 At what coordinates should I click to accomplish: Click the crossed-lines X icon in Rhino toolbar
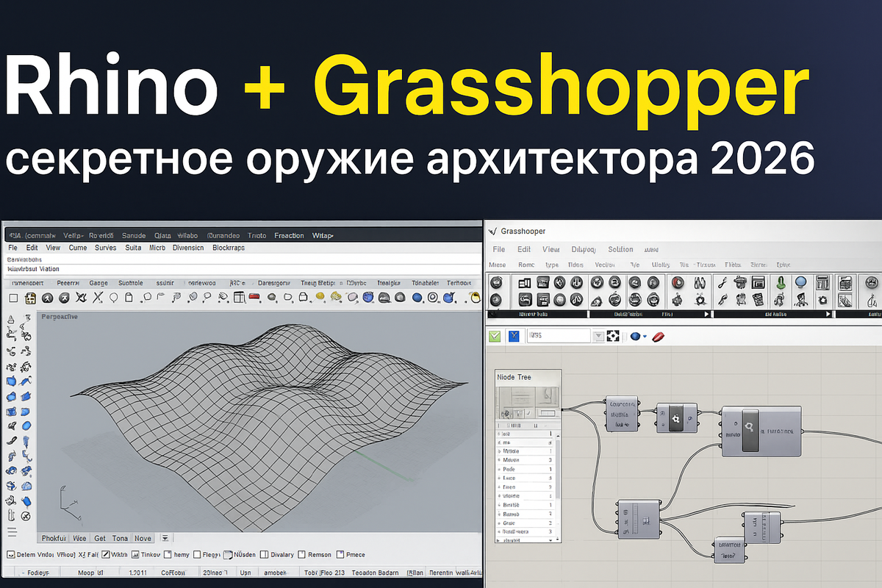point(97,297)
